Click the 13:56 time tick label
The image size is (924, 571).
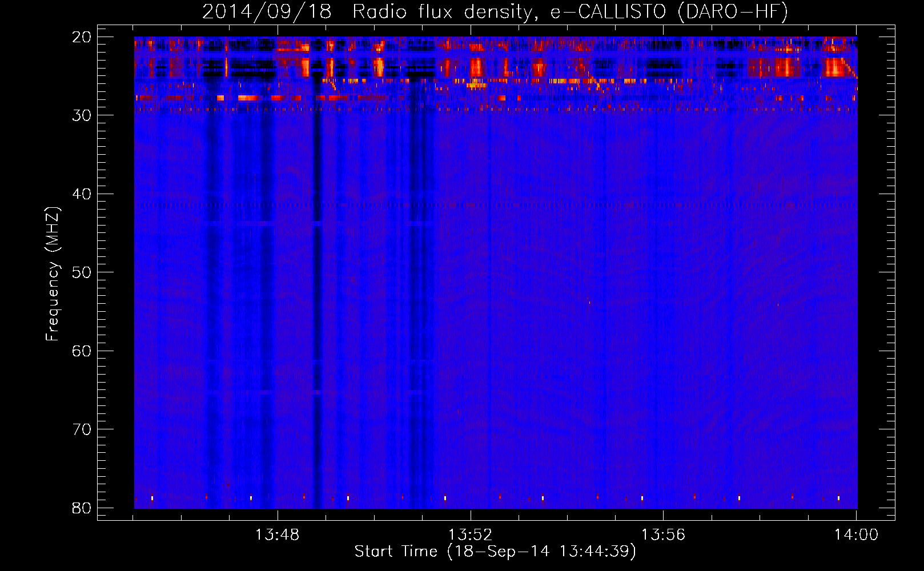663,534
